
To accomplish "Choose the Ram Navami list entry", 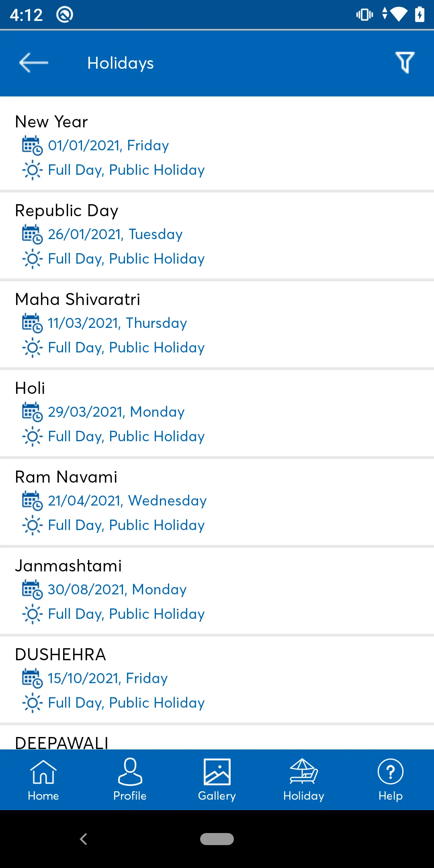I will point(217,502).
